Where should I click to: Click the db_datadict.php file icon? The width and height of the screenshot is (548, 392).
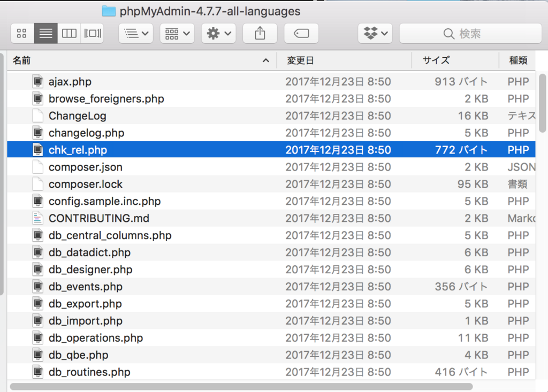click(x=38, y=252)
